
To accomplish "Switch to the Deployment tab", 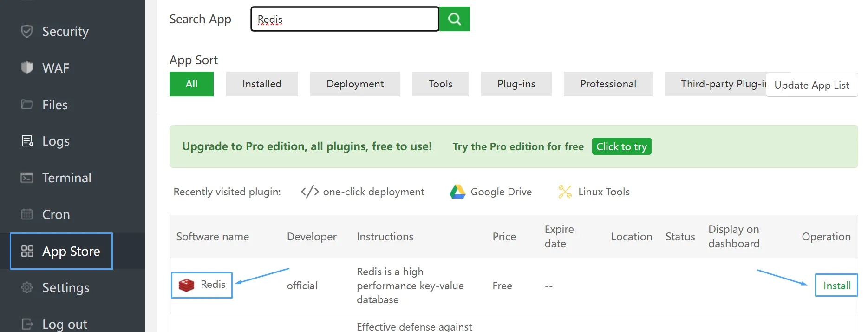I will pos(355,84).
